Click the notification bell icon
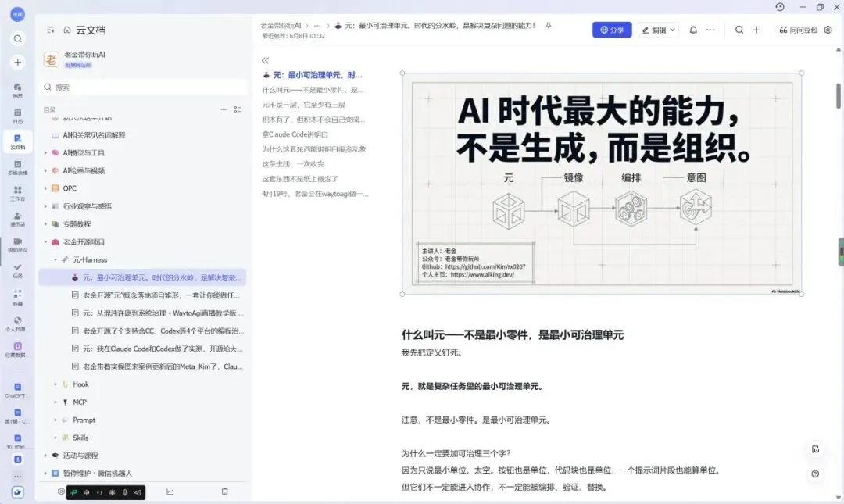Viewport: 844px width, 504px height. (x=693, y=30)
